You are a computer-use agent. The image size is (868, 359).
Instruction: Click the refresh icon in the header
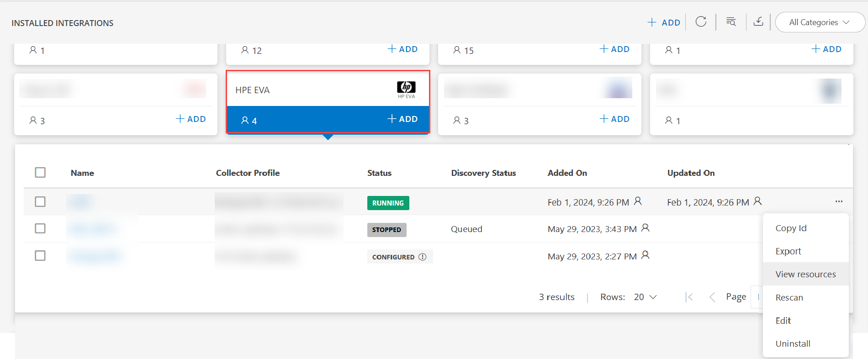click(701, 22)
